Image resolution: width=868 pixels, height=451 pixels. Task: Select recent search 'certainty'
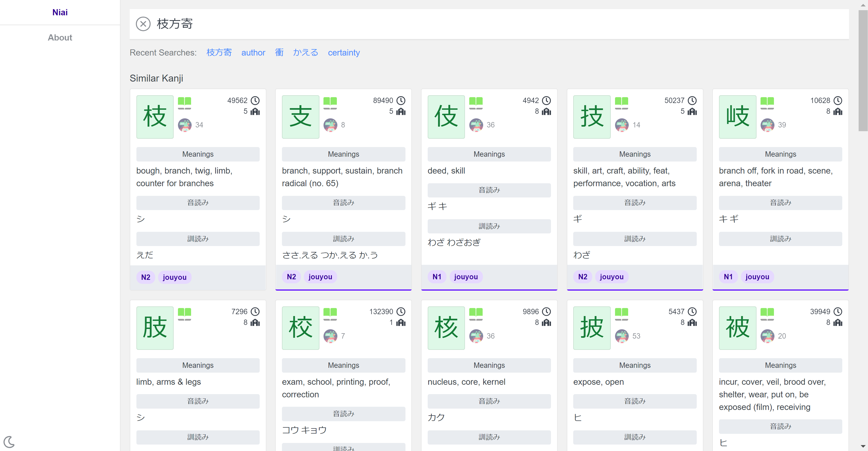344,53
